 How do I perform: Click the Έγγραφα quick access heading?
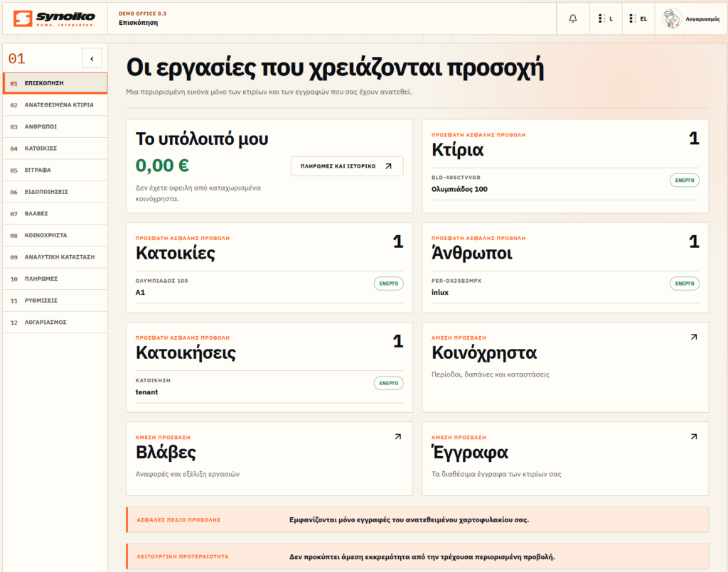click(x=470, y=453)
